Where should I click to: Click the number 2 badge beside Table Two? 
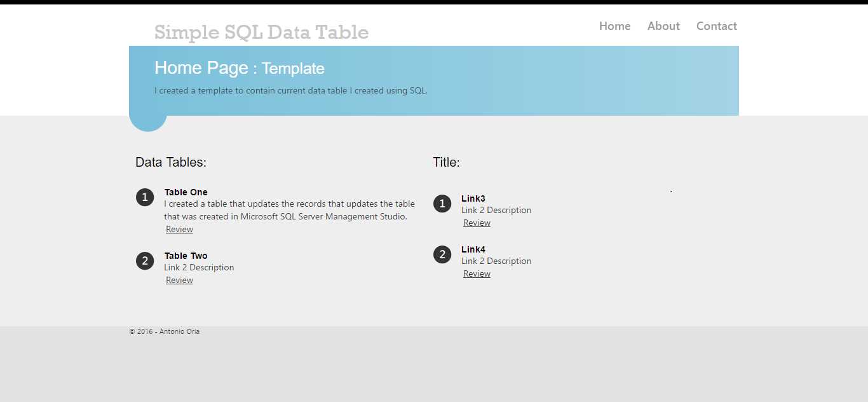point(145,261)
